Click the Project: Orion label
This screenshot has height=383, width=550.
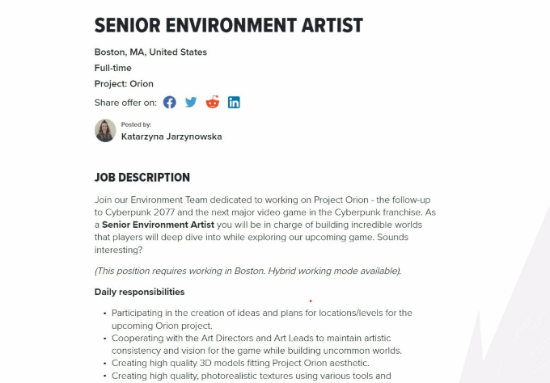[x=124, y=84]
